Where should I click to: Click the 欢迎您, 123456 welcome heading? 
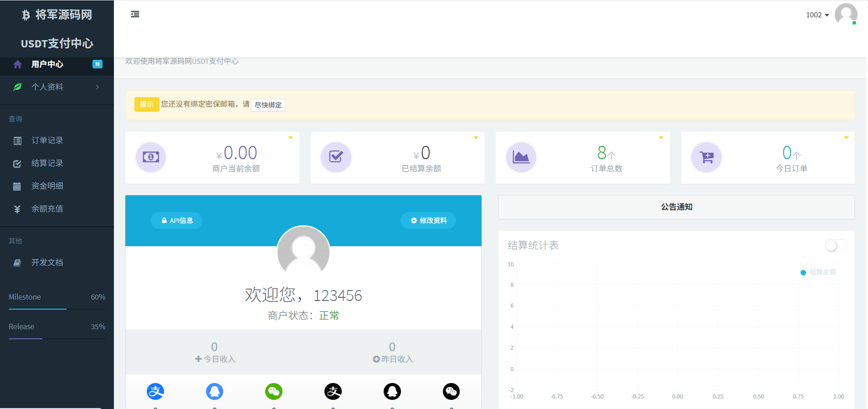click(x=303, y=295)
